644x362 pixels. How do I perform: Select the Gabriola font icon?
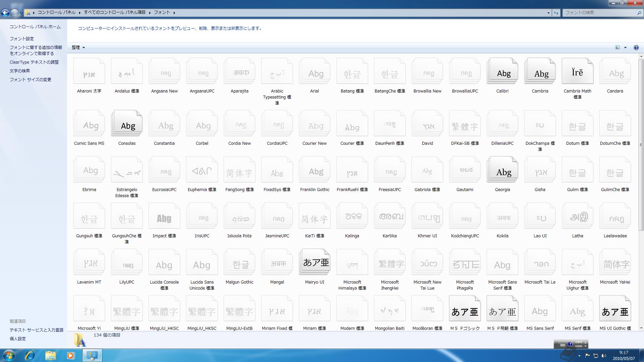(x=427, y=170)
